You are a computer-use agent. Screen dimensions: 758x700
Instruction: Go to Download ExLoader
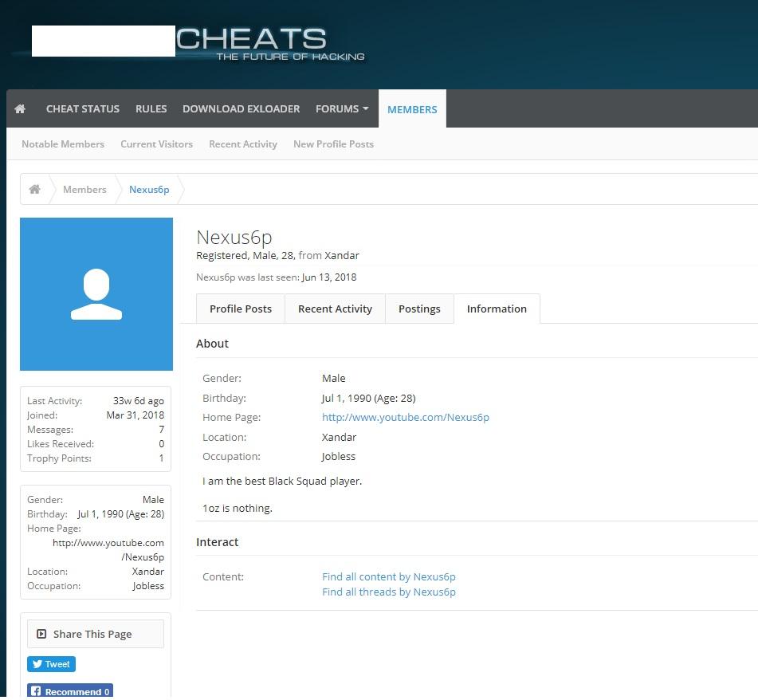[241, 109]
